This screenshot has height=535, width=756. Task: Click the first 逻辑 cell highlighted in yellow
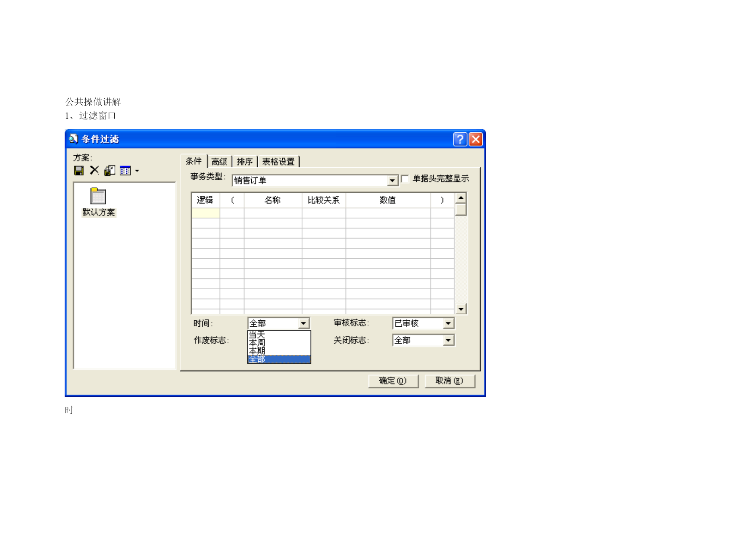[206, 213]
